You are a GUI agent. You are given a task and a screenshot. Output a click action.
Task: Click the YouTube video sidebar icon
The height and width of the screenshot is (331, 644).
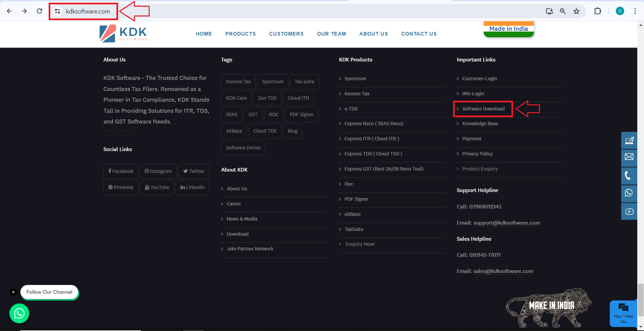coord(629,211)
